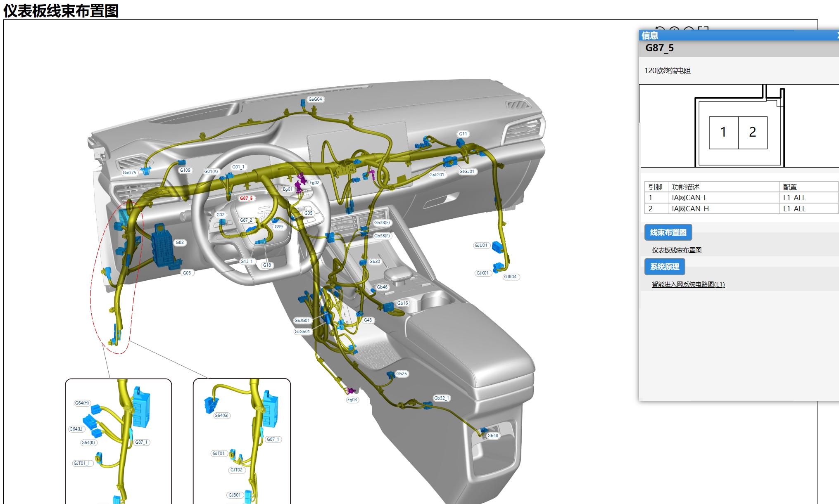This screenshot has height=504, width=839.
Task: Select pin 1 in connector diagram
Action: pos(723,133)
